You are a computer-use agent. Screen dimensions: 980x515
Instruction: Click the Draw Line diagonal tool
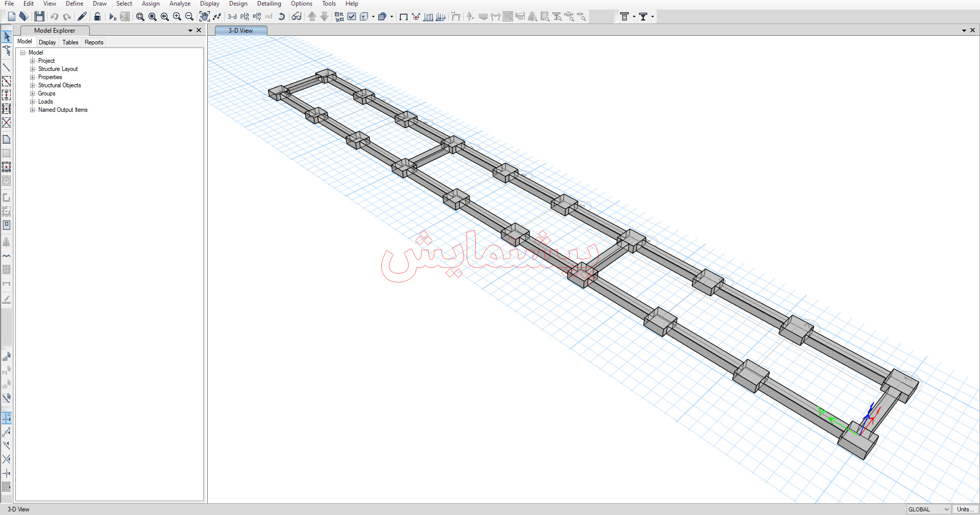[7, 67]
